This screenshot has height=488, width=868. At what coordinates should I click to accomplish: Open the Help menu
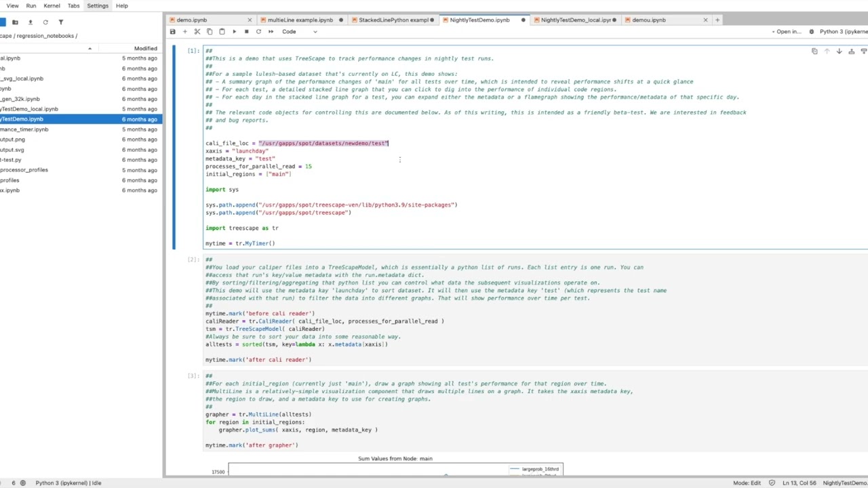click(122, 5)
